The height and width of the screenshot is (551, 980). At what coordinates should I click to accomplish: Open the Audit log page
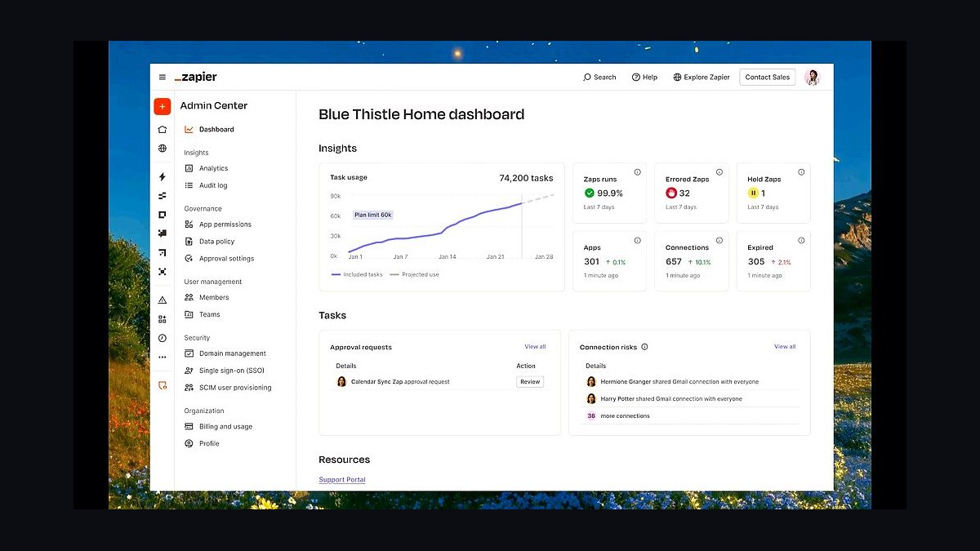click(x=206, y=185)
